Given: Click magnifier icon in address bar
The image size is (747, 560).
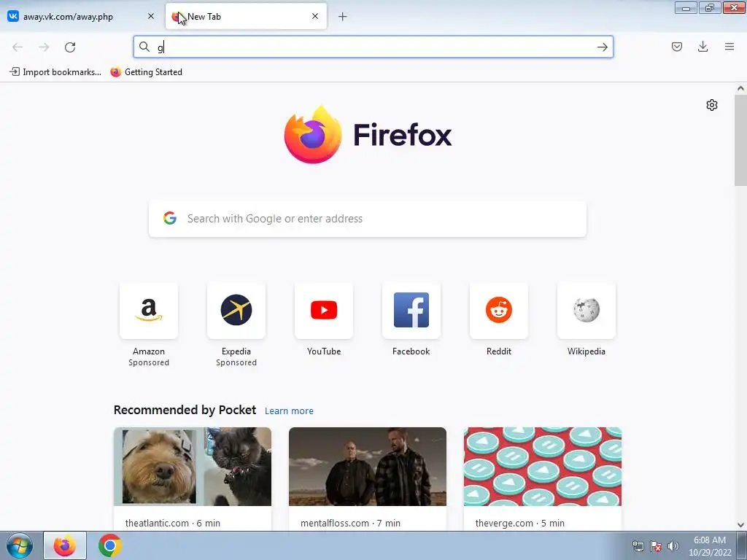Looking at the screenshot, I should (144, 47).
